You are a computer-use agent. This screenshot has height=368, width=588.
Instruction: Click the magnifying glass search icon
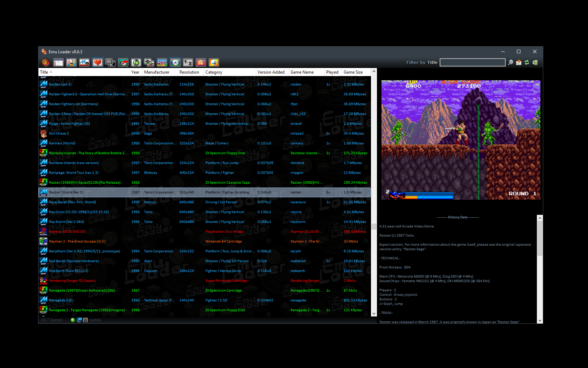tap(511, 62)
